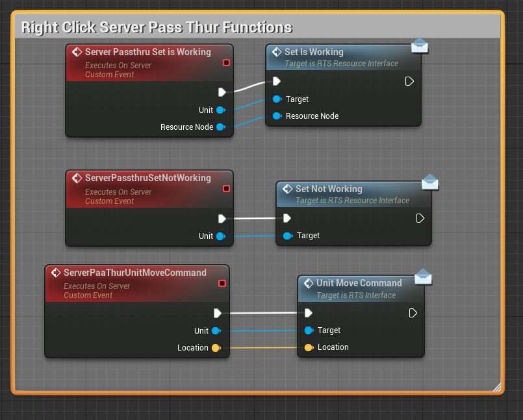Click exec output pin on Set Is Working
The width and height of the screenshot is (523, 420).
[x=409, y=81]
